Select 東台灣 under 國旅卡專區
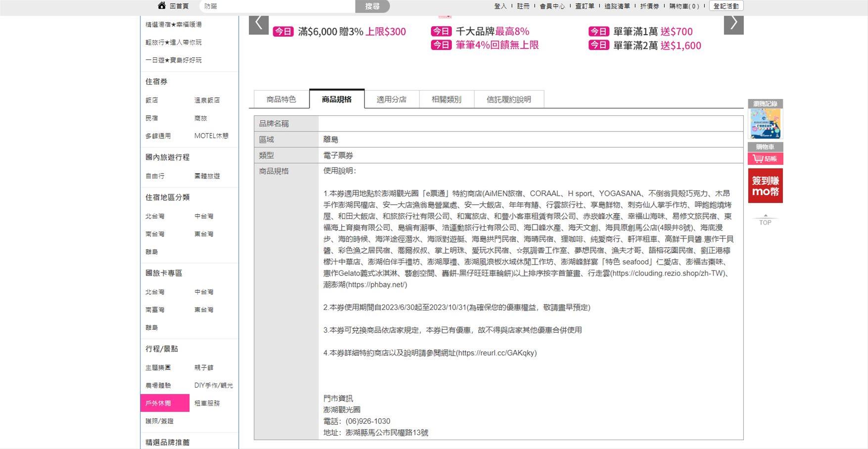Viewport: 868px width, 449px height. 204,310
